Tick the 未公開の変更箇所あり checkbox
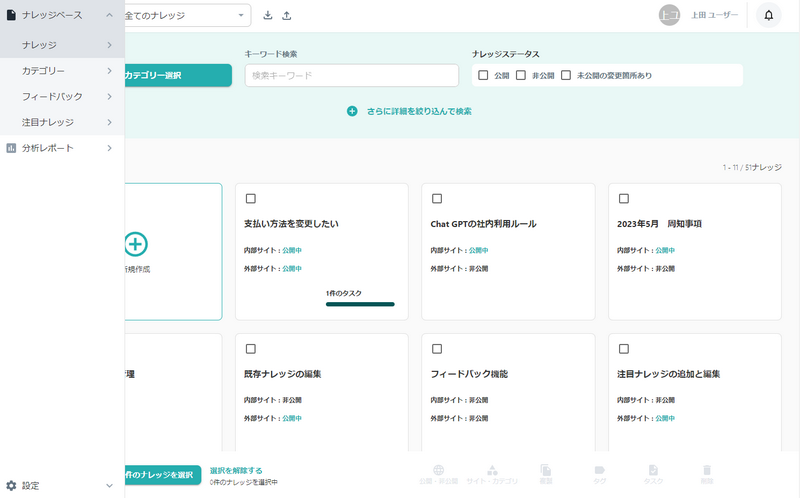Screen dimensions: 800x498 coord(566,75)
